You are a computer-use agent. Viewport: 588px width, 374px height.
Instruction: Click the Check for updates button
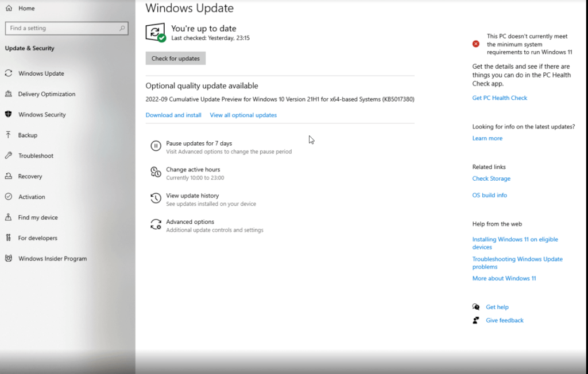pos(176,58)
